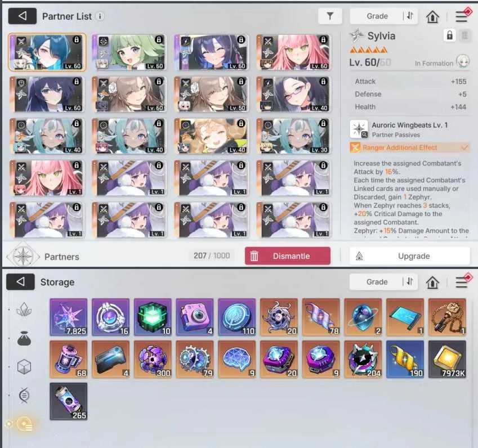
Task: Tap the home icon on Partner List
Action: coord(432,16)
